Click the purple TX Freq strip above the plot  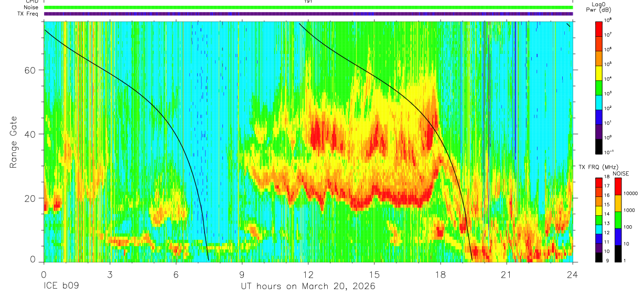tap(308, 14)
